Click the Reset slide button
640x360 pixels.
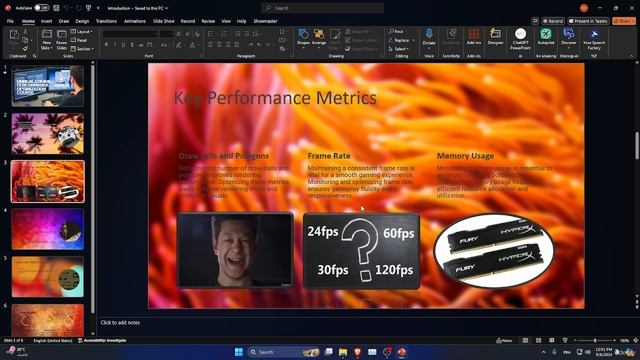(x=79, y=40)
